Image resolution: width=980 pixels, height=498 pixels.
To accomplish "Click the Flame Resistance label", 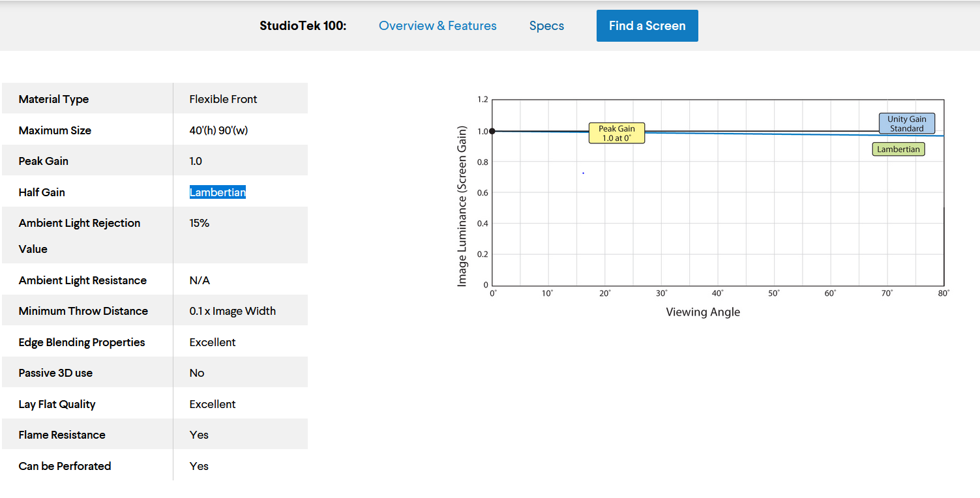I will [x=62, y=435].
